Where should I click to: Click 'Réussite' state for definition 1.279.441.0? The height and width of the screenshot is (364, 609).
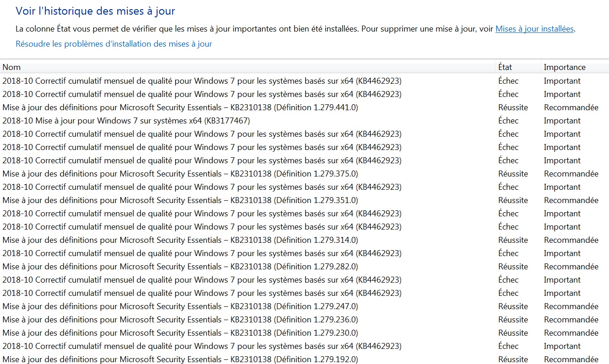click(x=513, y=107)
